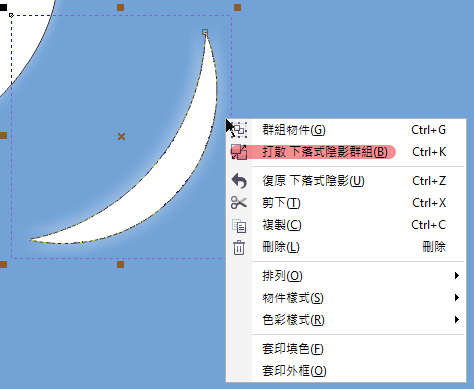The width and height of the screenshot is (474, 389).
Task: Choose 套印外框(O) option
Action: [346, 371]
